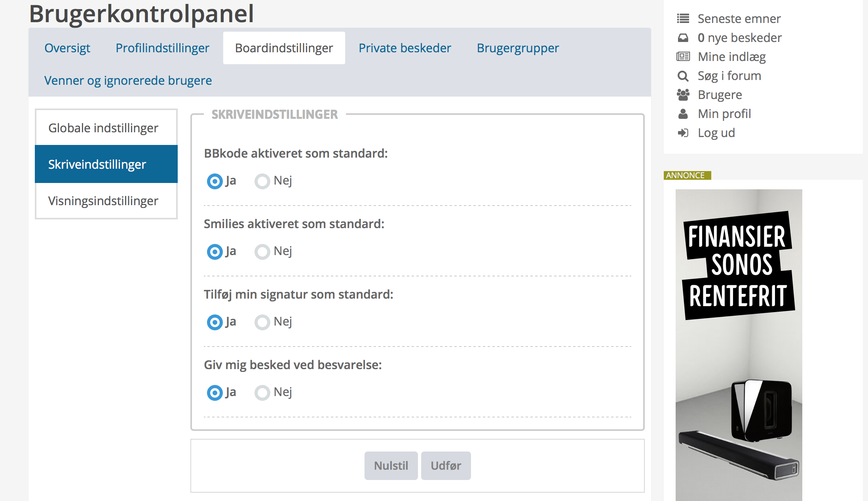The image size is (868, 501).
Task: Go to Venner og ignorerede brugere
Action: (x=128, y=80)
